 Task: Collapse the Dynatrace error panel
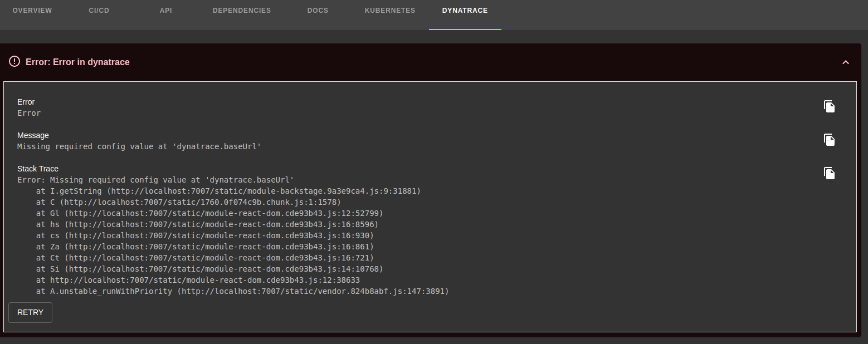point(846,62)
